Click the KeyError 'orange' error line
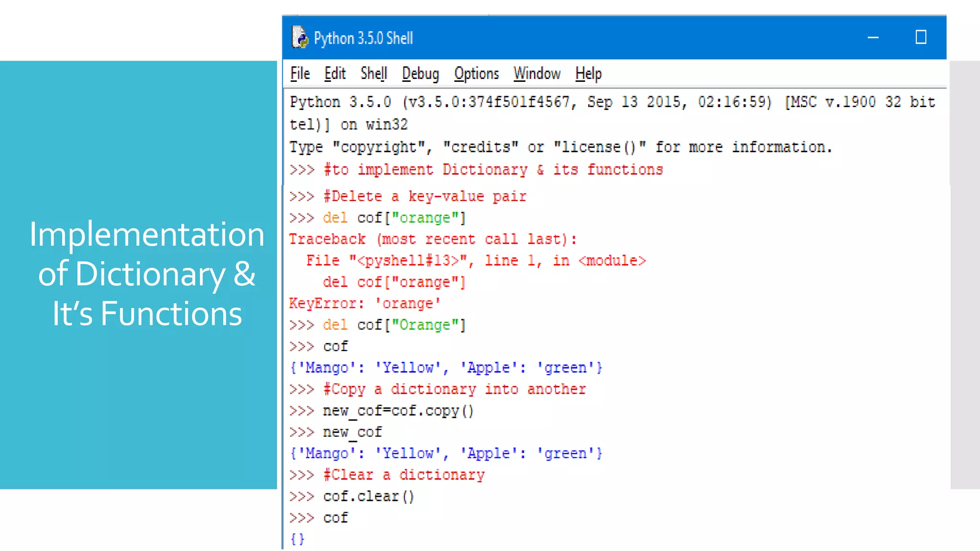This screenshot has width=980, height=551. (365, 304)
